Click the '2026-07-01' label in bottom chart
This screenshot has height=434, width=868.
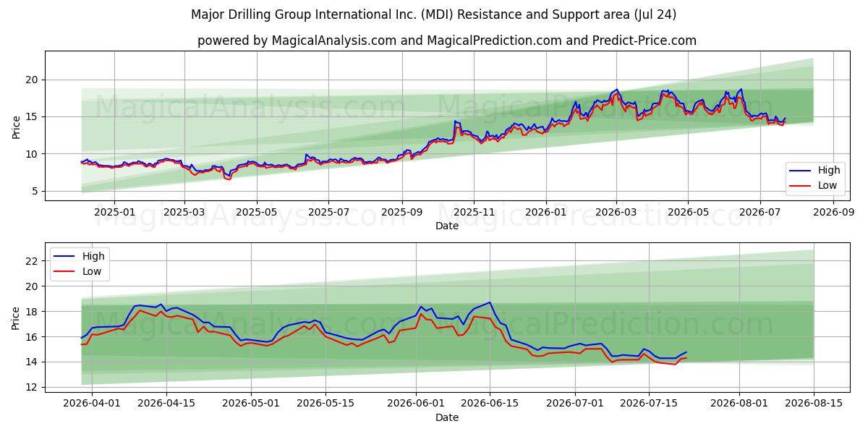click(x=576, y=404)
